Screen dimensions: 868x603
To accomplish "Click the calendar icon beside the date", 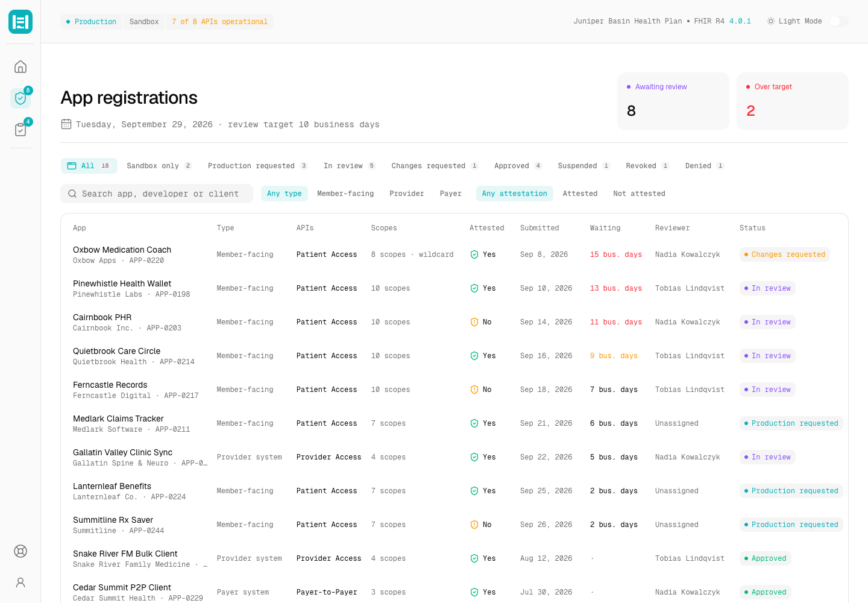I will [x=66, y=124].
